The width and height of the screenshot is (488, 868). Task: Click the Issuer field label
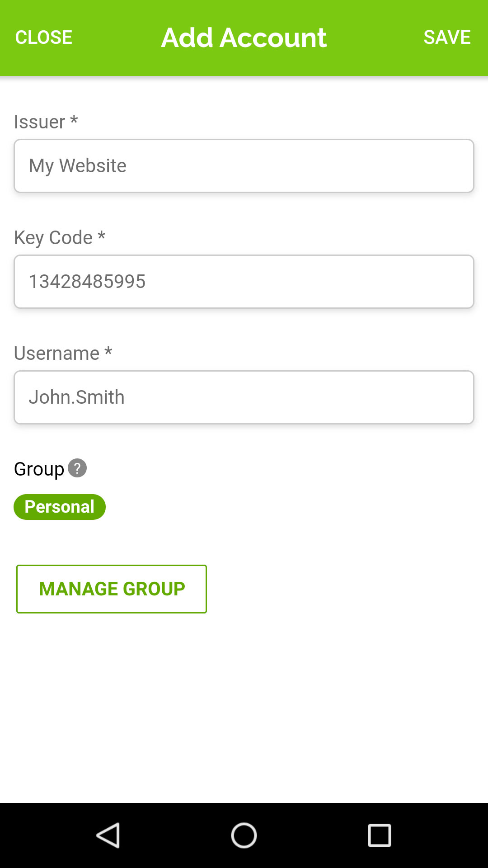[40, 122]
